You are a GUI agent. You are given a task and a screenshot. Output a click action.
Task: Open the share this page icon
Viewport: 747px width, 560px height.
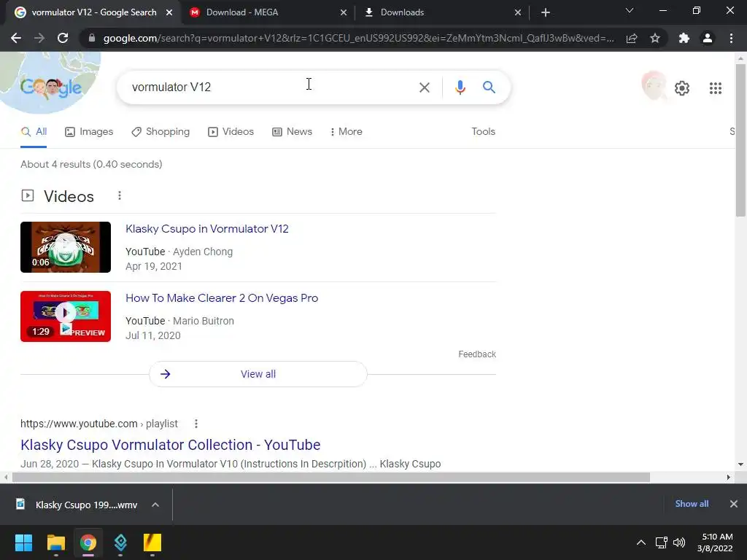(632, 38)
